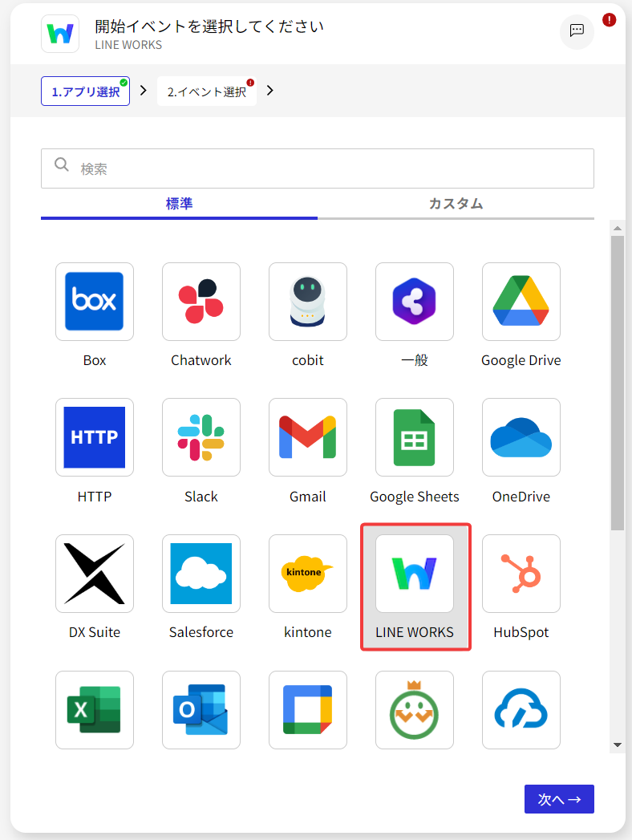This screenshot has width=632, height=840.
Task: Click the 次へ button
Action: pos(559,799)
